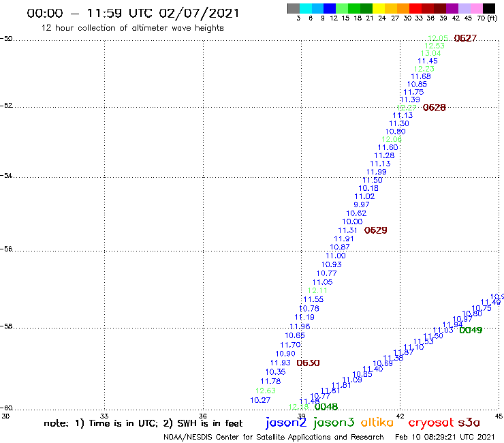
Task: Select the lavender legend color swatch
Action: click(464, 8)
